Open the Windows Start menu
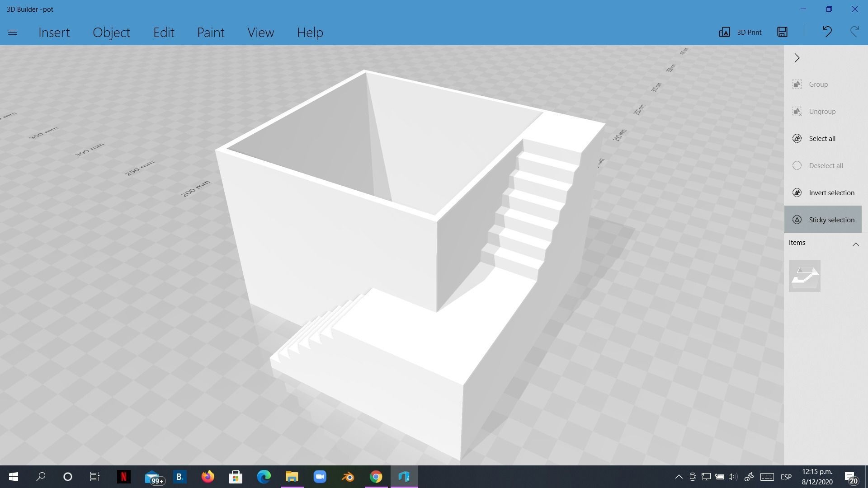The width and height of the screenshot is (868, 488). coord(13,477)
